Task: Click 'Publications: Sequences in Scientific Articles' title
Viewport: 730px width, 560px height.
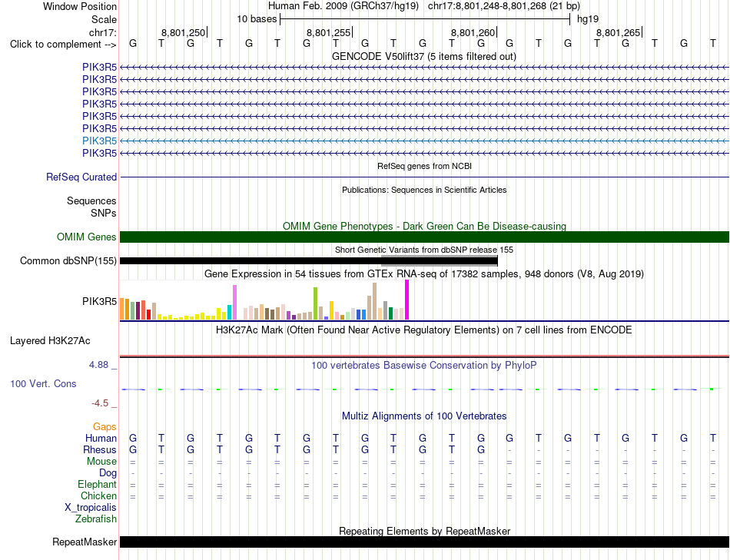Action: pos(424,190)
